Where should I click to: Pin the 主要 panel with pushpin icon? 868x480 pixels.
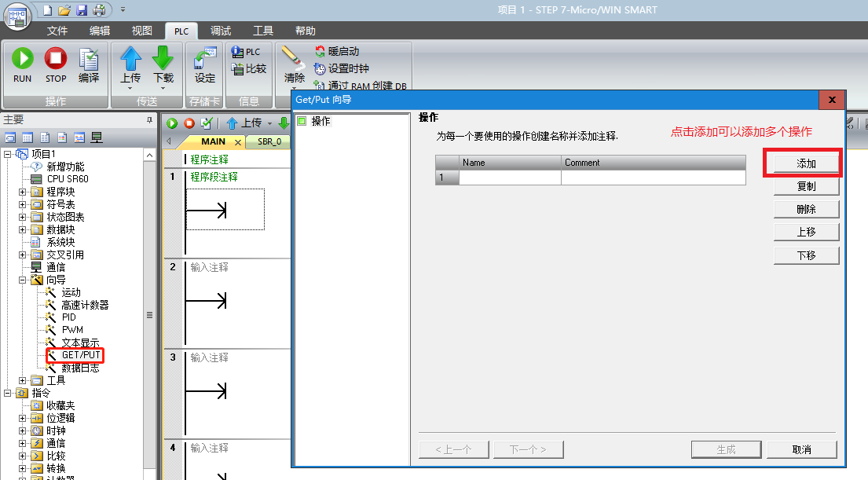[x=149, y=119]
